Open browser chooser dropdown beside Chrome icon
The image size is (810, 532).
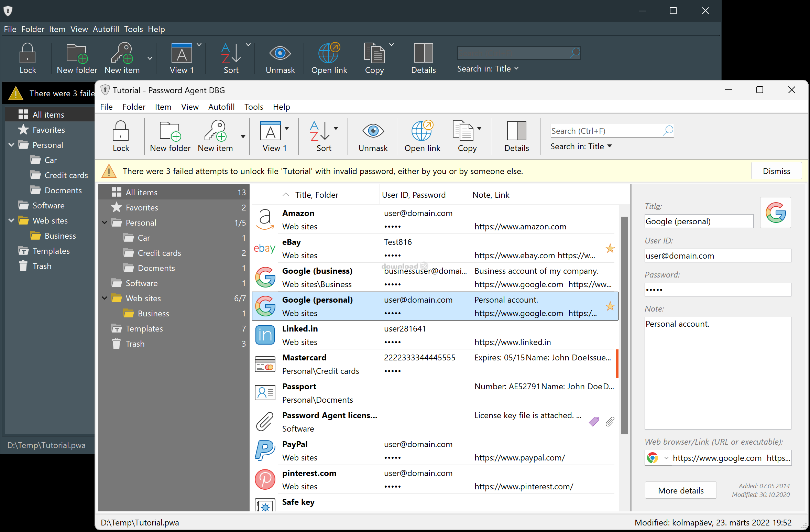(666, 458)
